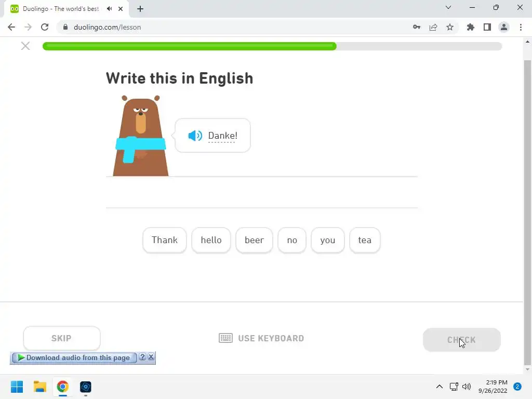Click Download audio from this page

click(74, 357)
